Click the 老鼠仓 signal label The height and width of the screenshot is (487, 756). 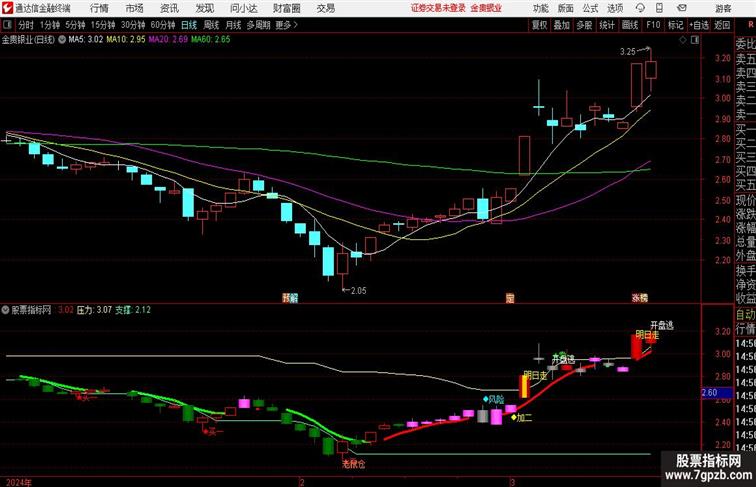[354, 464]
